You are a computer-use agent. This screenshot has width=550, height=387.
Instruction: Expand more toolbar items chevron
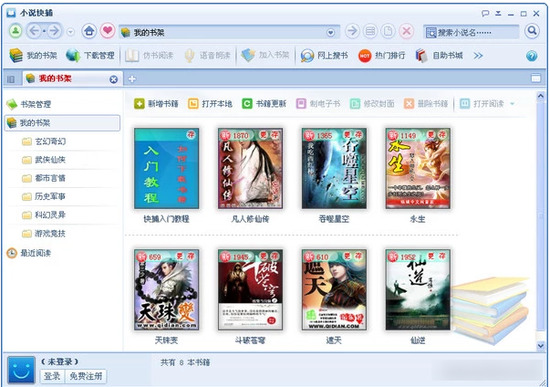point(478,56)
